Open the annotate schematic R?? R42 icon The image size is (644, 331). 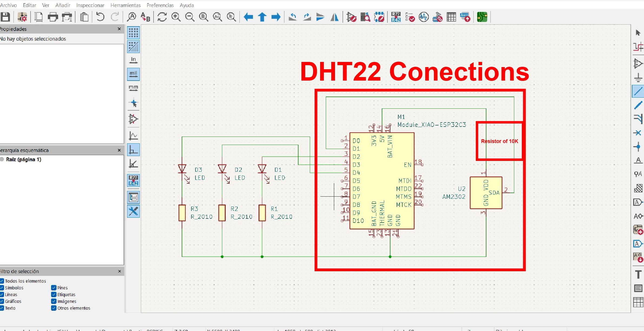pyautogui.click(x=396, y=17)
